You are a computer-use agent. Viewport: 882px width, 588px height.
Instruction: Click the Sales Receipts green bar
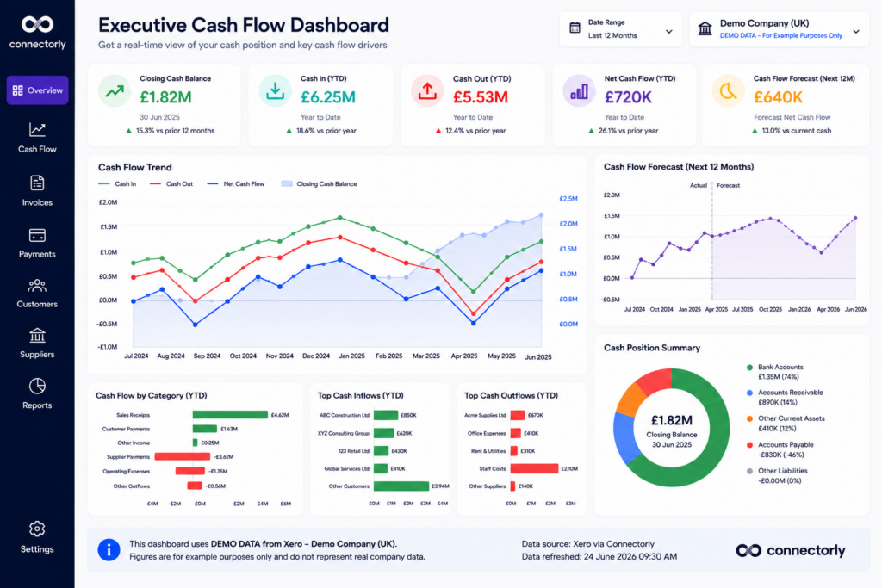point(230,415)
